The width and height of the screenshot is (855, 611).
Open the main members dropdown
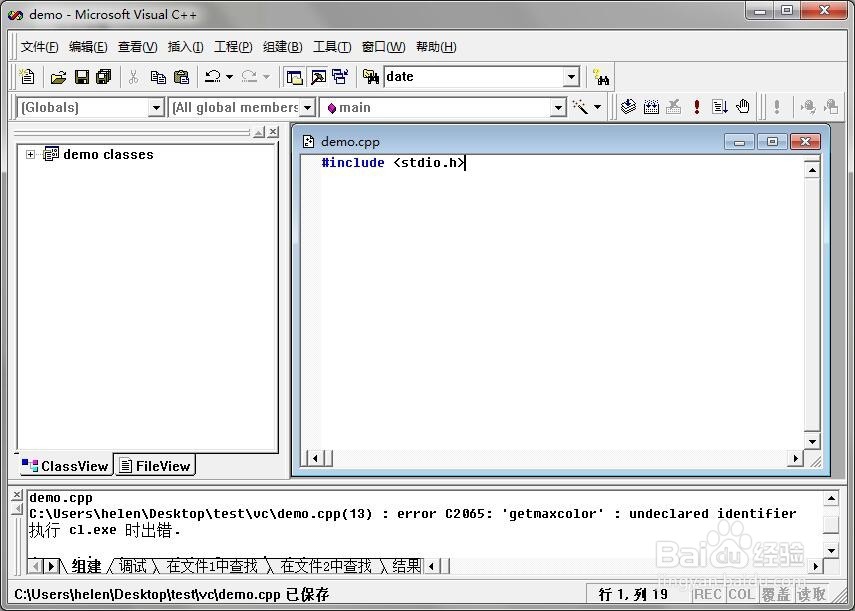coord(558,108)
